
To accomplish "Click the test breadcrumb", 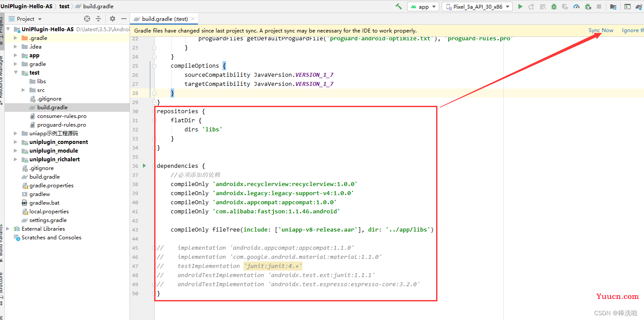I will click(x=64, y=7).
